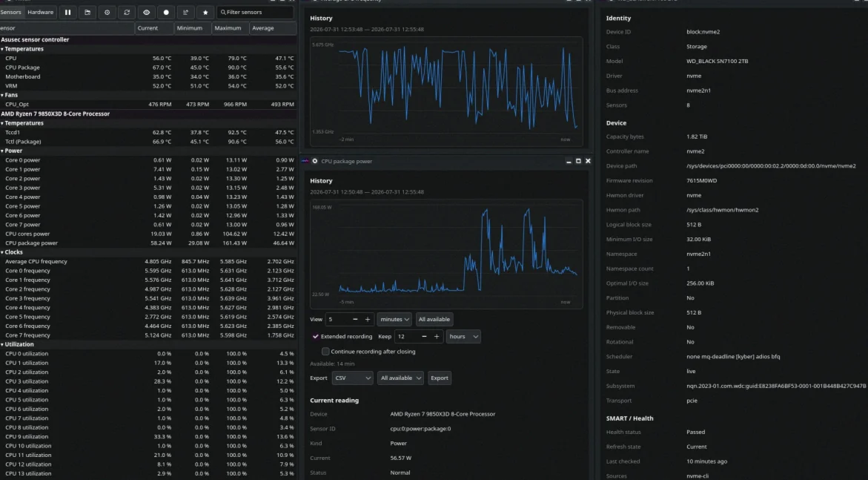Select the CPU 9 utilization row
The height and width of the screenshot is (480, 868).
point(148,437)
